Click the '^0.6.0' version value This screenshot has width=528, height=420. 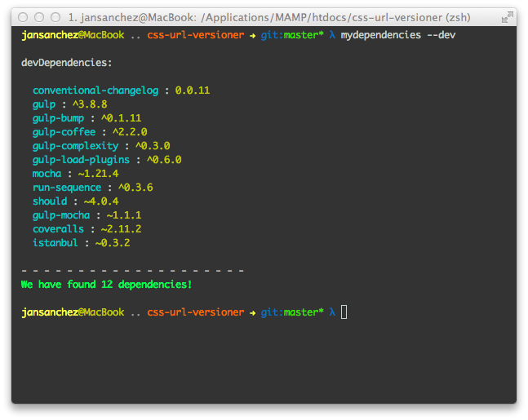pos(164,160)
